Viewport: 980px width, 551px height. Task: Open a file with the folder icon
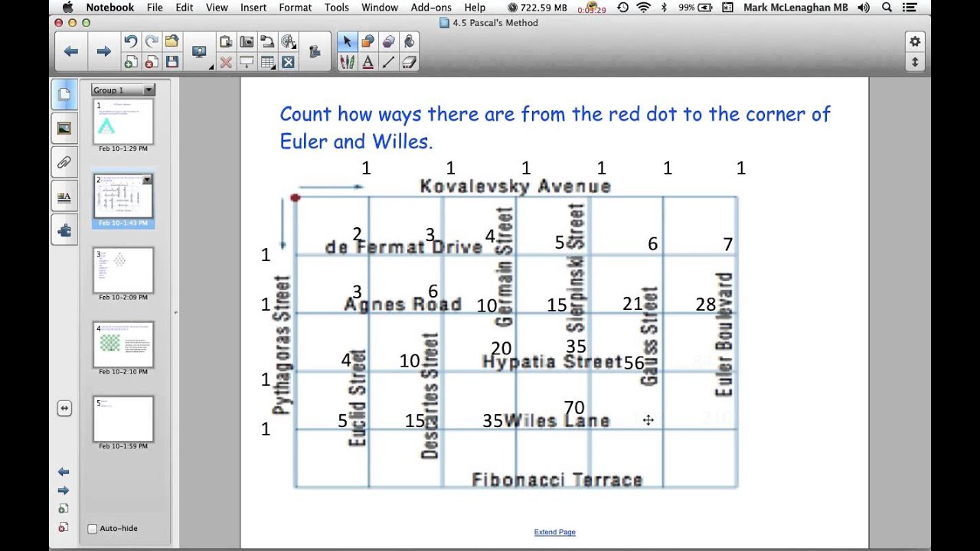pyautogui.click(x=172, y=41)
